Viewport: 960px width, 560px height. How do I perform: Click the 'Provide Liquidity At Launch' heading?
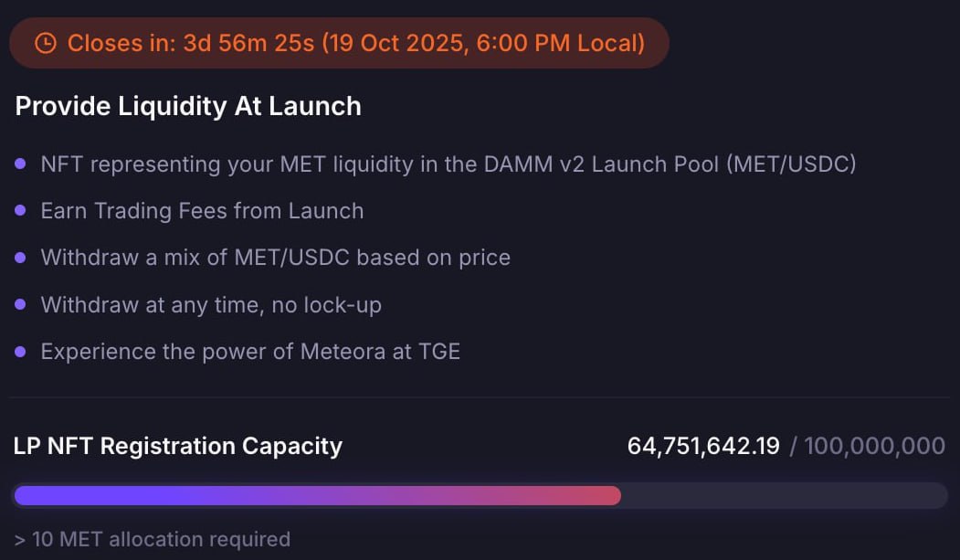188,106
